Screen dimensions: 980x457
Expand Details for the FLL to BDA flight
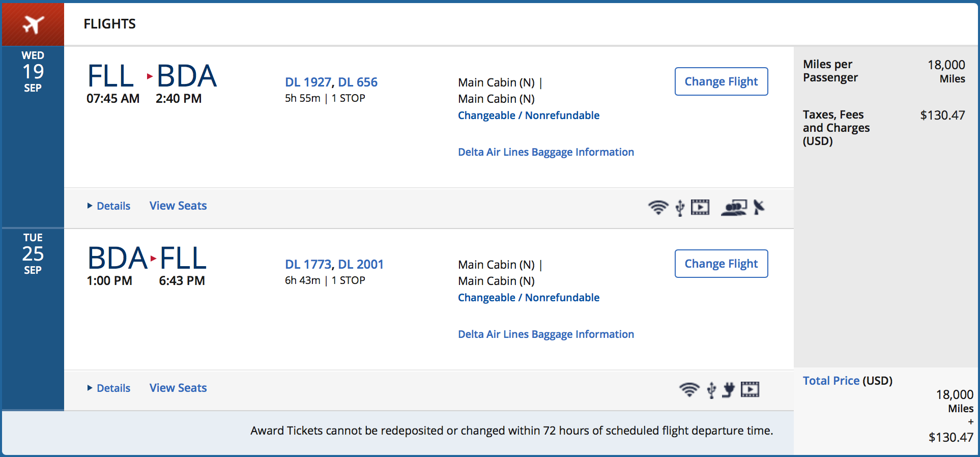coord(109,206)
